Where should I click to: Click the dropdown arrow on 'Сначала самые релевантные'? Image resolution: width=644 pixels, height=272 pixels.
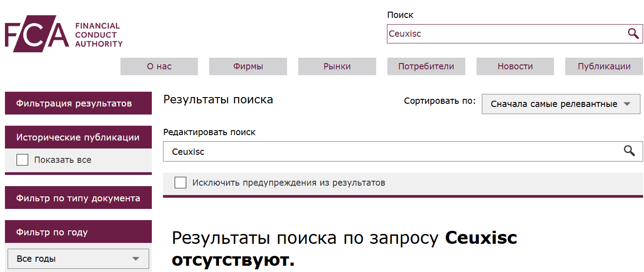point(627,104)
